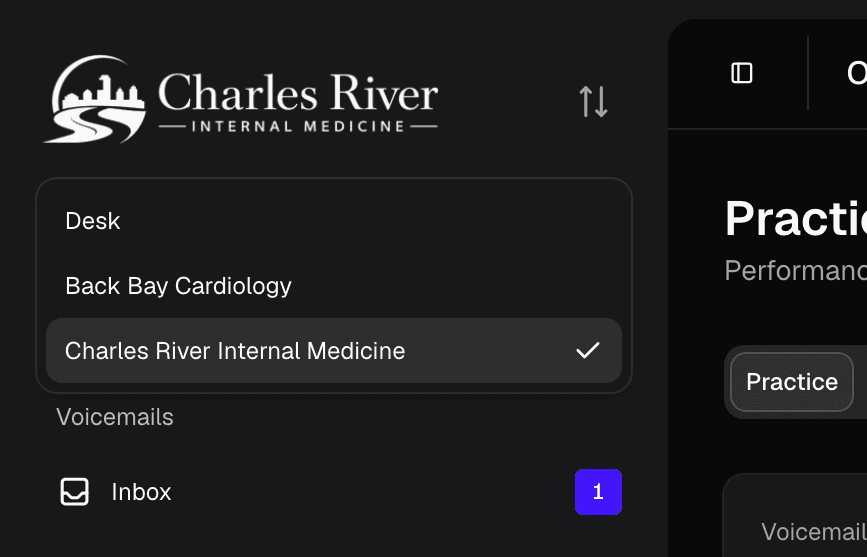Click the checkmark beside Charles River Internal Medicine
Viewport: 867px width, 557px height.
tap(587, 351)
